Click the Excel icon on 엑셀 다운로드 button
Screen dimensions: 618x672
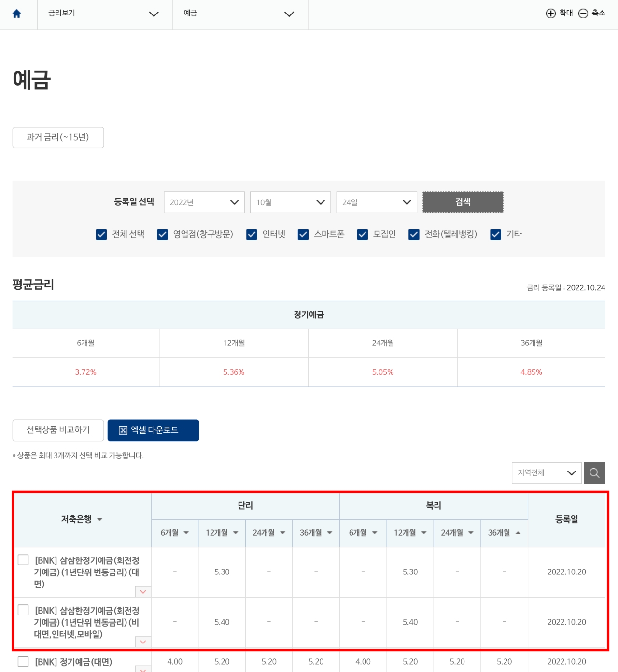pos(123,430)
